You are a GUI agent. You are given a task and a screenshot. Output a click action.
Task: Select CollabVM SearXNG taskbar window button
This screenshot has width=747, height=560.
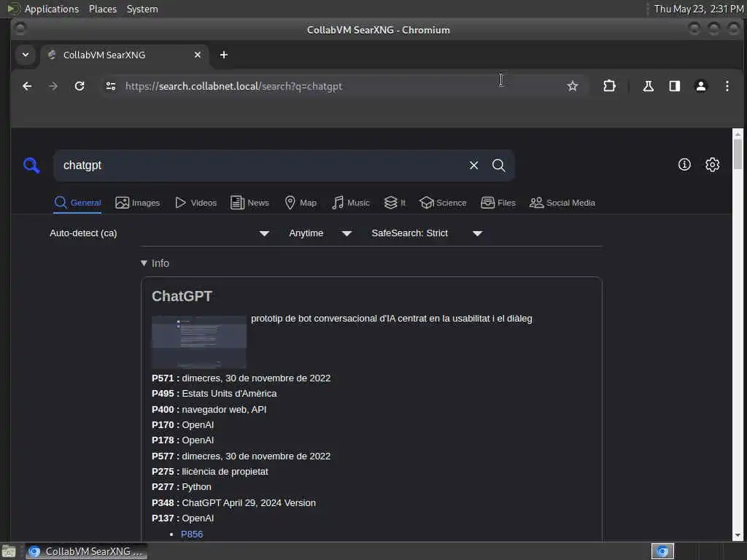[x=86, y=551]
